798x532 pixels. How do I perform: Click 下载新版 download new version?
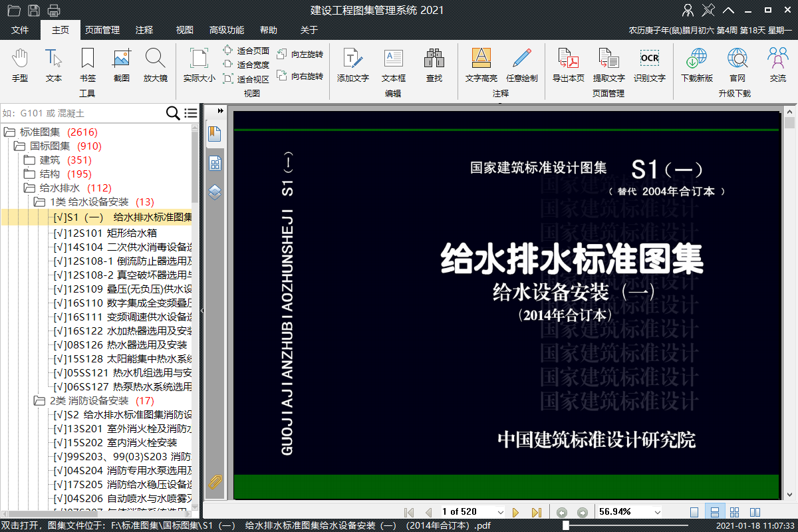point(697,65)
